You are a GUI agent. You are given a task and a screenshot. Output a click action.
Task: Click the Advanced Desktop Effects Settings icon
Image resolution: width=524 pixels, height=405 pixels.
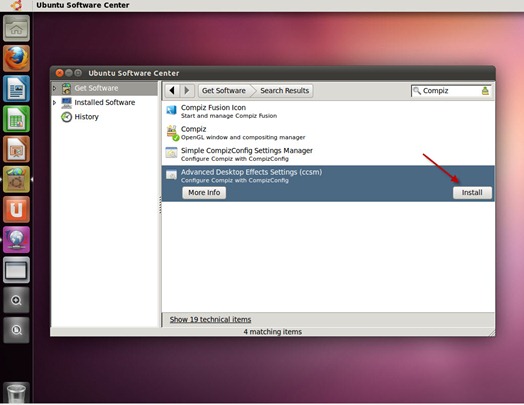click(x=171, y=174)
